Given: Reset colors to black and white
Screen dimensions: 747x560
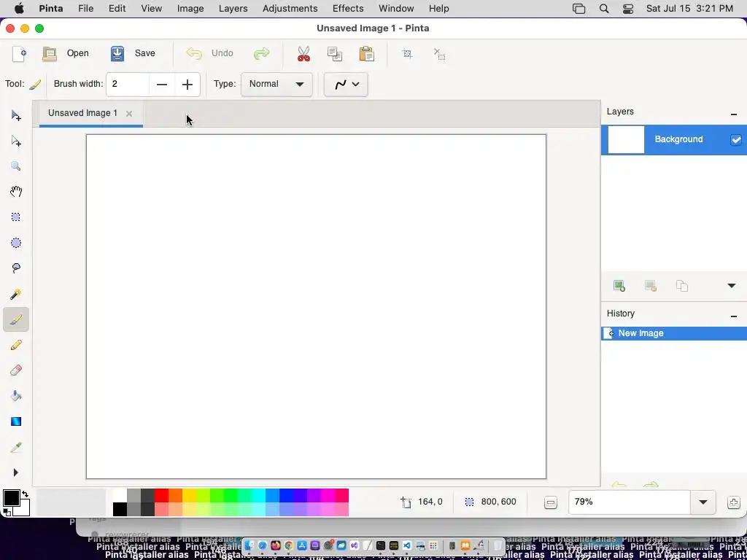Looking at the screenshot, I should click(6, 513).
